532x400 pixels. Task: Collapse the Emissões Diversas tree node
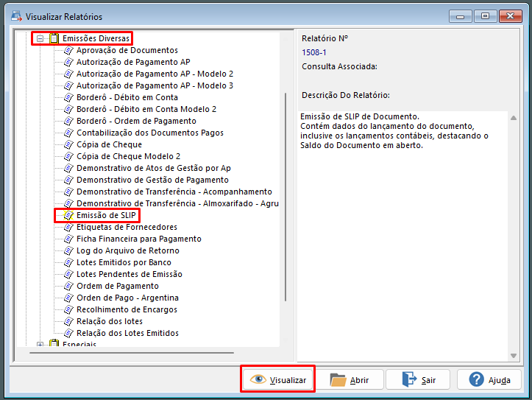(40, 39)
